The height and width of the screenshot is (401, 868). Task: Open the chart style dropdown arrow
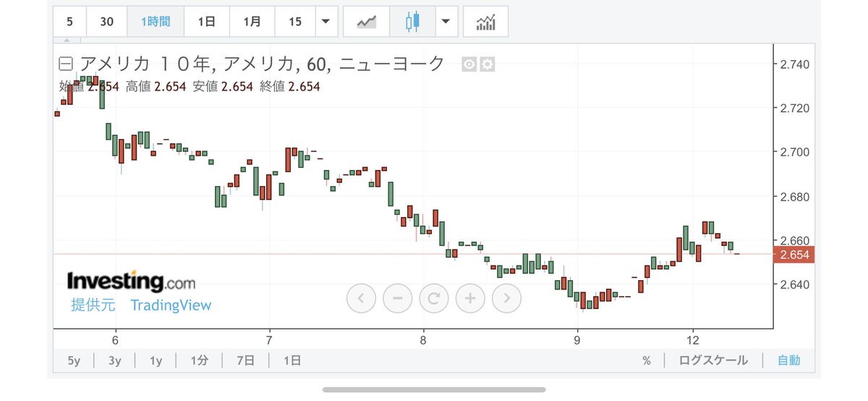tap(447, 22)
